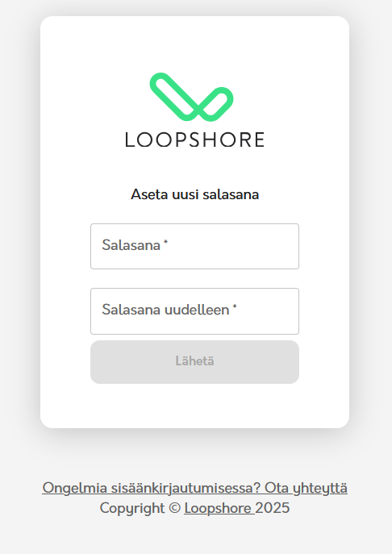
Task: Click the copyright © symbol in footer
Action: 174,508
